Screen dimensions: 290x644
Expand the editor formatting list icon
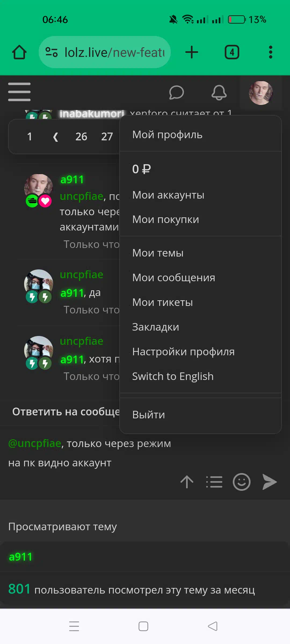(214, 482)
